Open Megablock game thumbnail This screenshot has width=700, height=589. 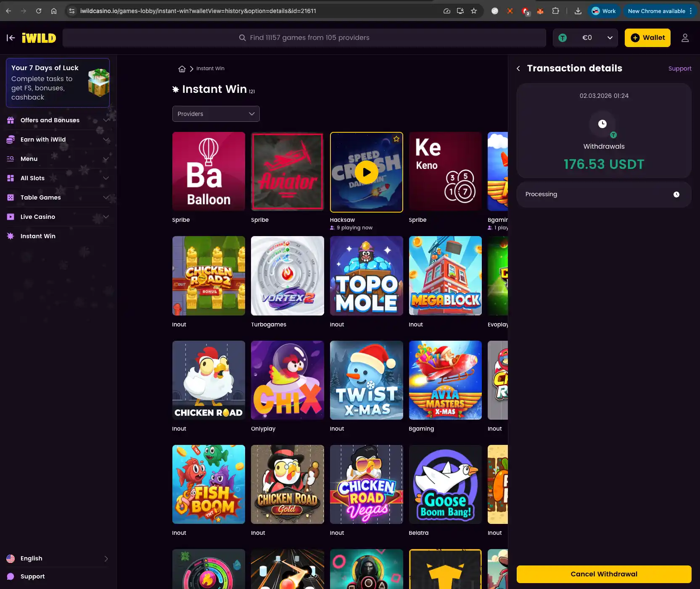(445, 276)
